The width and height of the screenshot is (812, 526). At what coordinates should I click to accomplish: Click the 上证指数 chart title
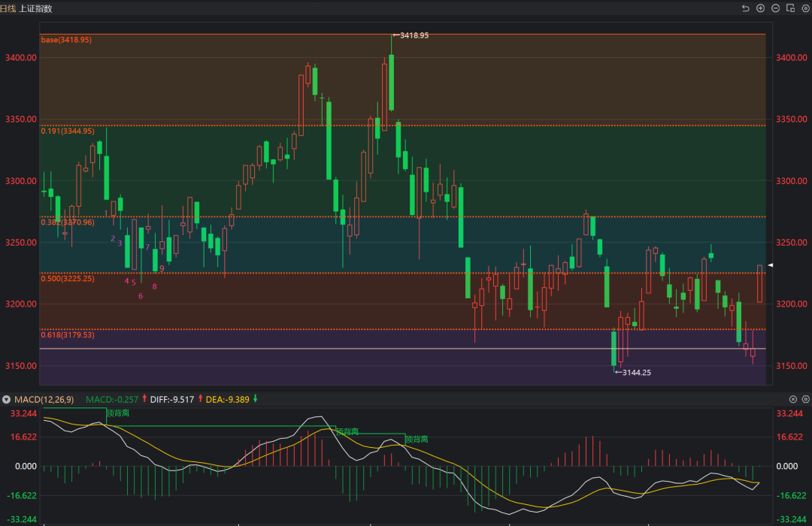coord(35,9)
